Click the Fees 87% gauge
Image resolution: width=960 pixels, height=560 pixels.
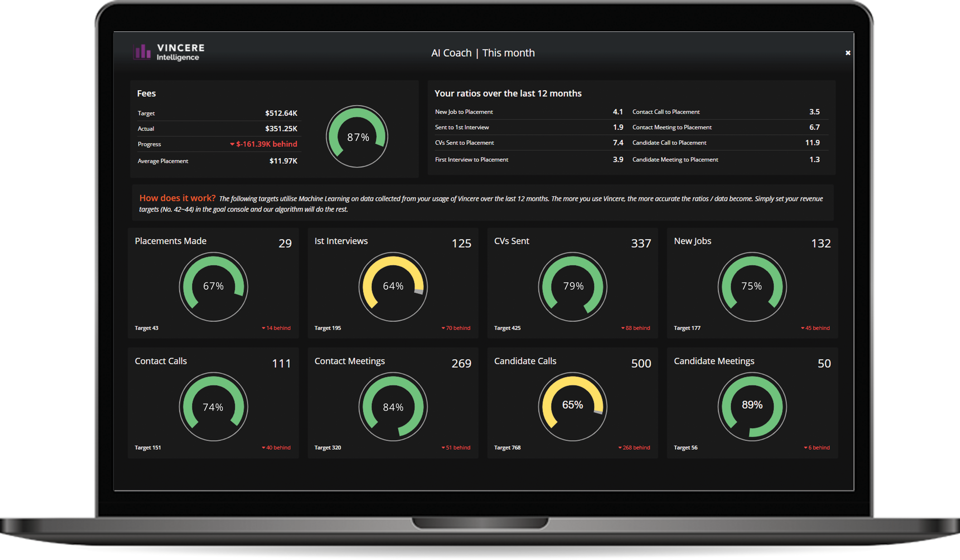pyautogui.click(x=357, y=136)
